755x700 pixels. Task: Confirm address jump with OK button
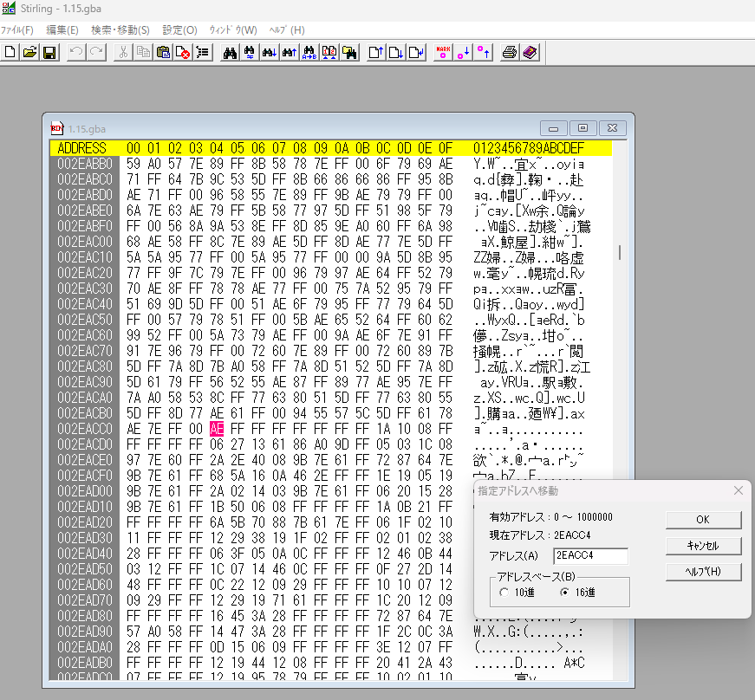(x=703, y=520)
